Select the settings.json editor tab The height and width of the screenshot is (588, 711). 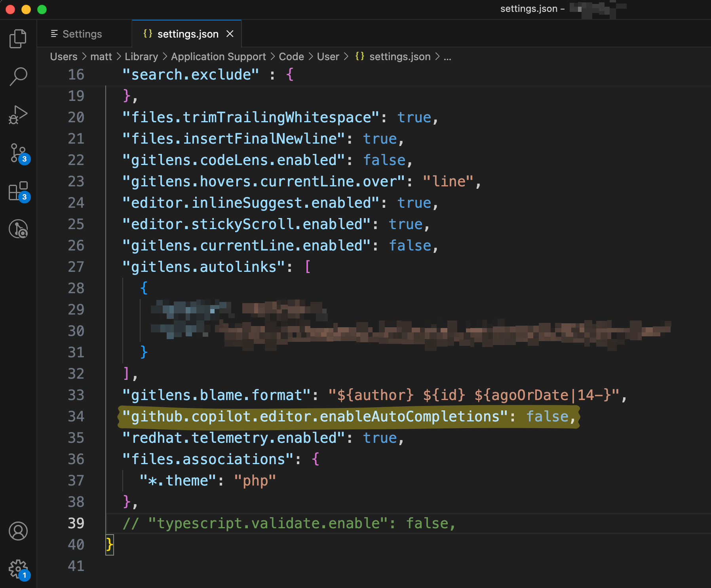[186, 34]
